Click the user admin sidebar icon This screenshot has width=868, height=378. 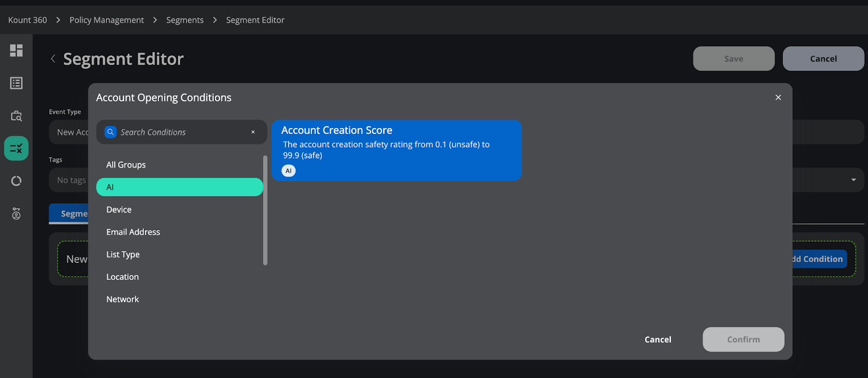click(16, 214)
